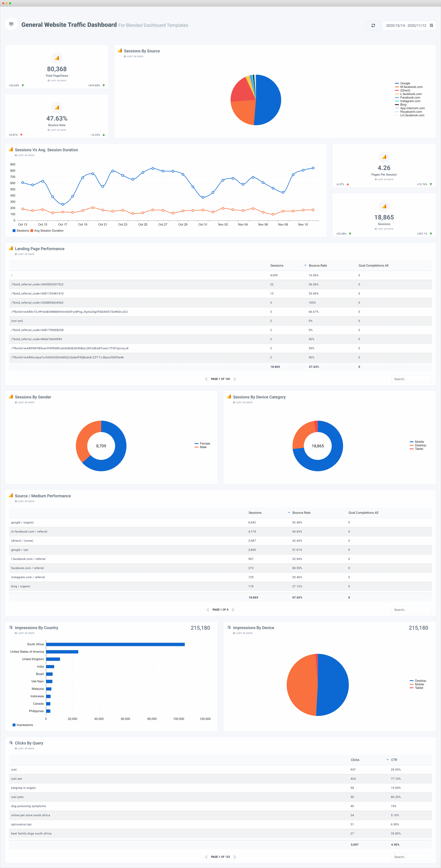
Task: Open the calendar icon in date range
Action: point(431,25)
